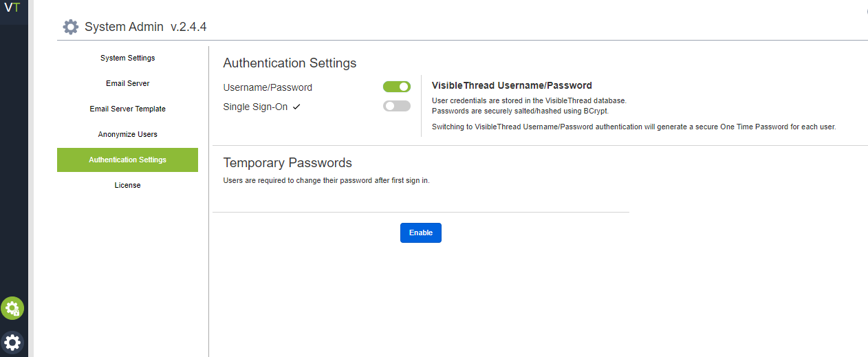The image size is (868, 357).
Task: Turn off the Username/Password toggle
Action: pyautogui.click(x=397, y=87)
